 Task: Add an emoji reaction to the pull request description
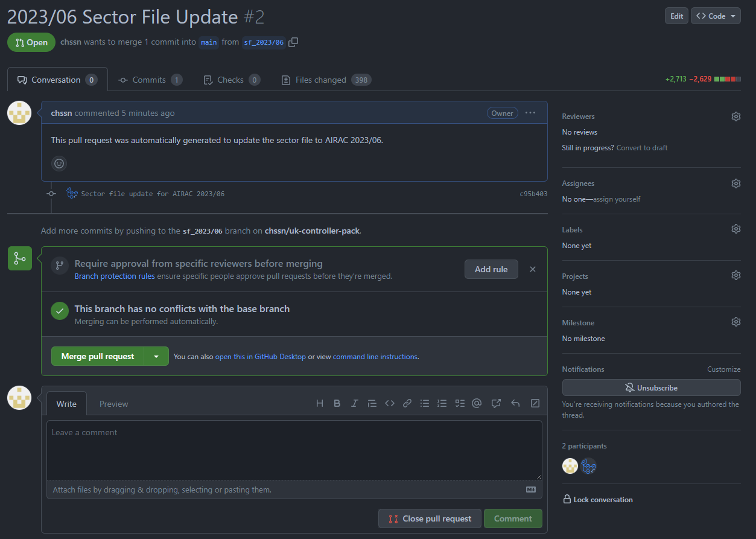59,164
